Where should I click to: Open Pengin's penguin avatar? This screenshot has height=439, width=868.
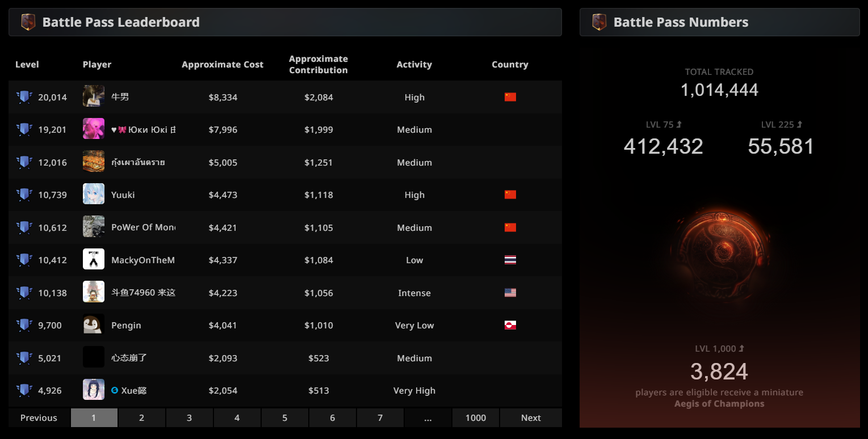pos(94,325)
